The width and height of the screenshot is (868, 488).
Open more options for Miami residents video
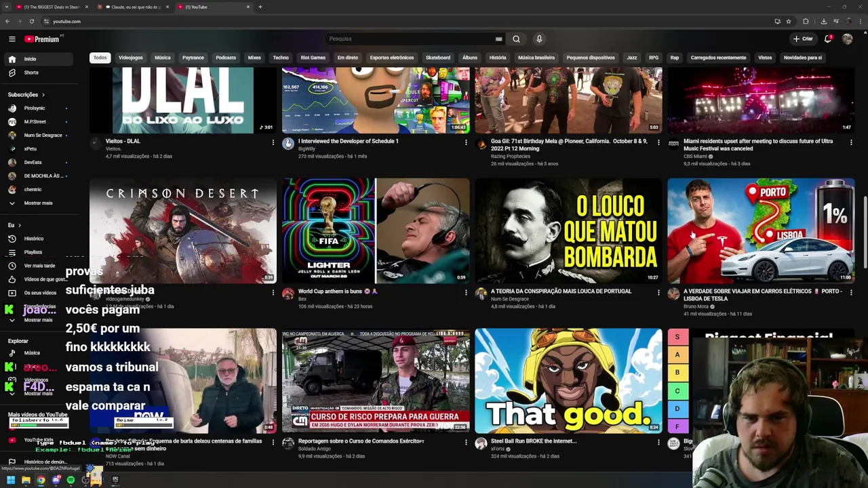pyautogui.click(x=851, y=142)
